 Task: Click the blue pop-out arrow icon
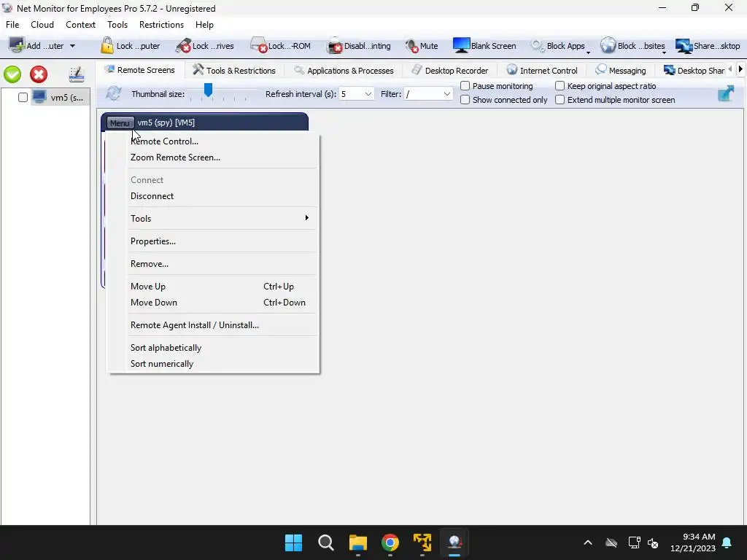pyautogui.click(x=726, y=93)
